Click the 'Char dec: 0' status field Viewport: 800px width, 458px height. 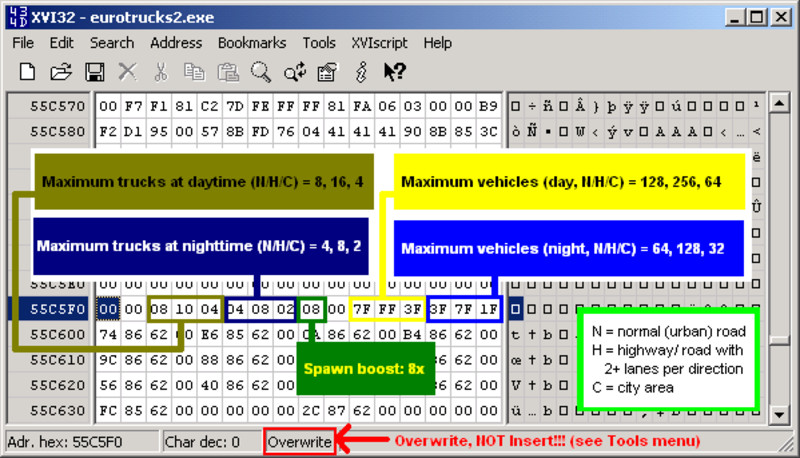point(212,442)
